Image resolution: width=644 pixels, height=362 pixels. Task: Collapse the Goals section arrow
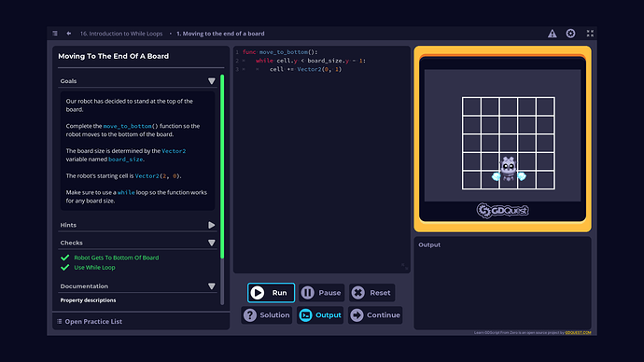(212, 81)
